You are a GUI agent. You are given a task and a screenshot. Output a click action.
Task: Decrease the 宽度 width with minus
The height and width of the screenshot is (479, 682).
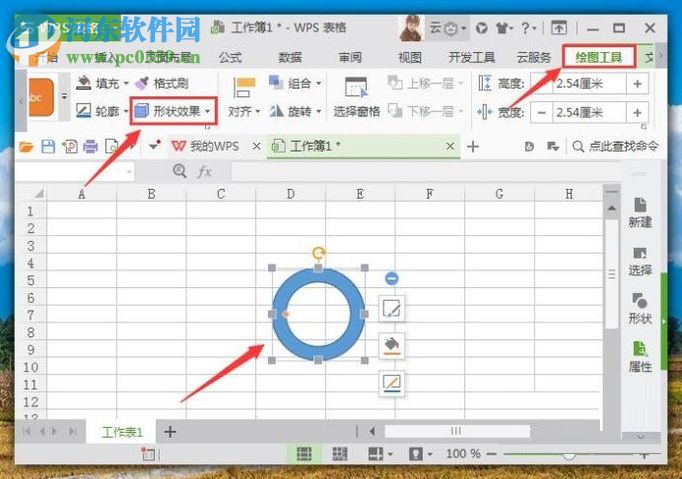coord(542,113)
